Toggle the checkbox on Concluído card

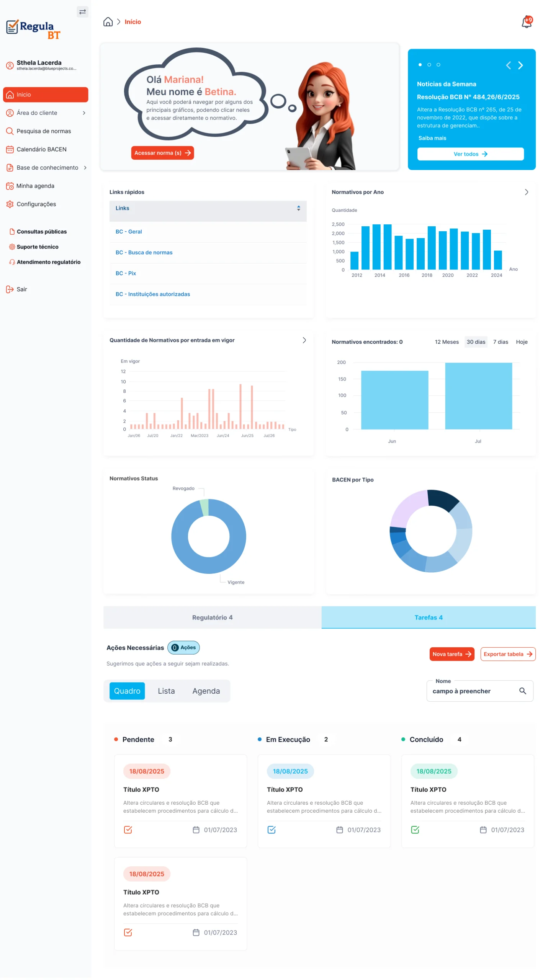(x=415, y=830)
